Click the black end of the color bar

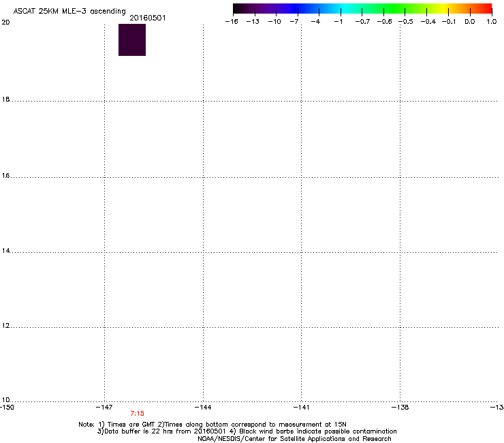click(237, 9)
